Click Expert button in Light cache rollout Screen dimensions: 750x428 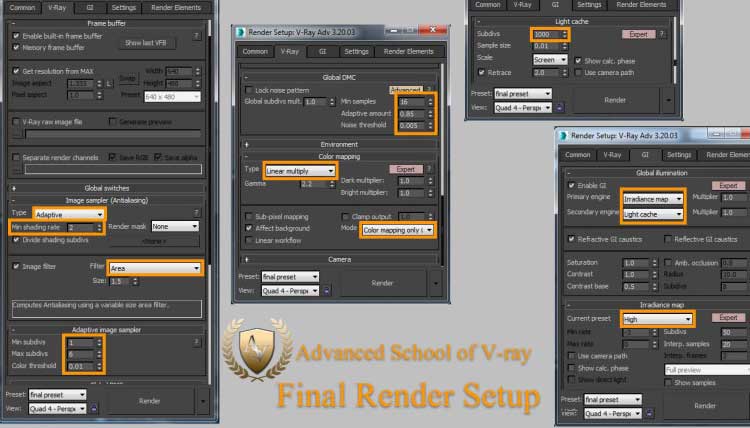click(x=638, y=34)
